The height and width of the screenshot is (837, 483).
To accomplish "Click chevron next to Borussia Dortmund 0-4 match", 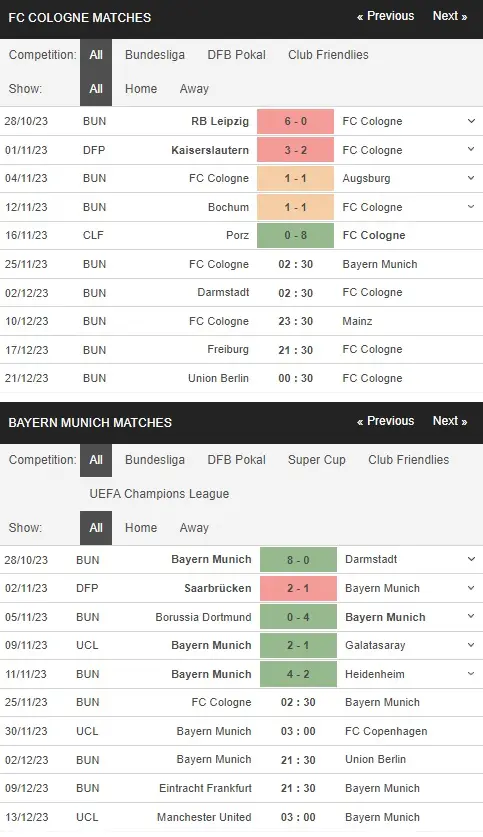I will pos(471,617).
